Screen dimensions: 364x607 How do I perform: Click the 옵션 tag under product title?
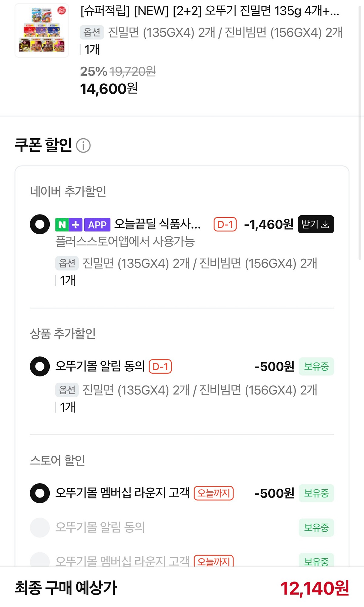click(92, 32)
